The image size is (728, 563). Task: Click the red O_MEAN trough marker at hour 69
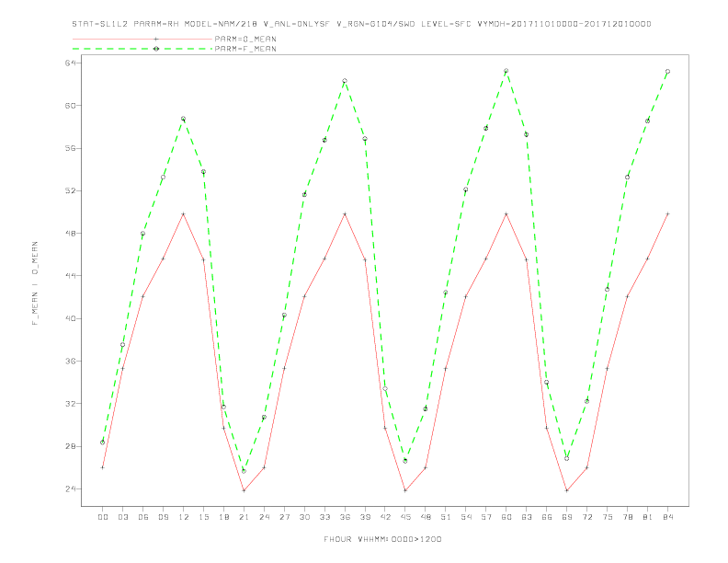click(x=567, y=490)
